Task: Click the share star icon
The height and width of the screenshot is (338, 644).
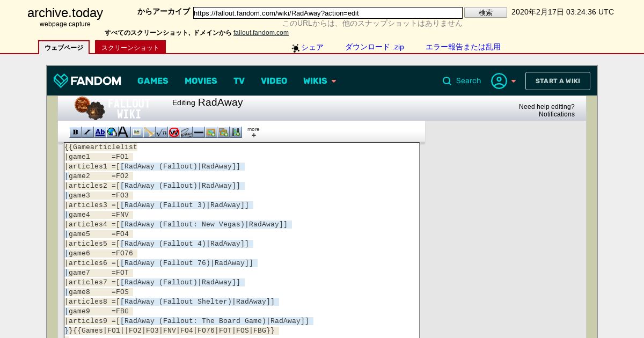Action: [296, 48]
